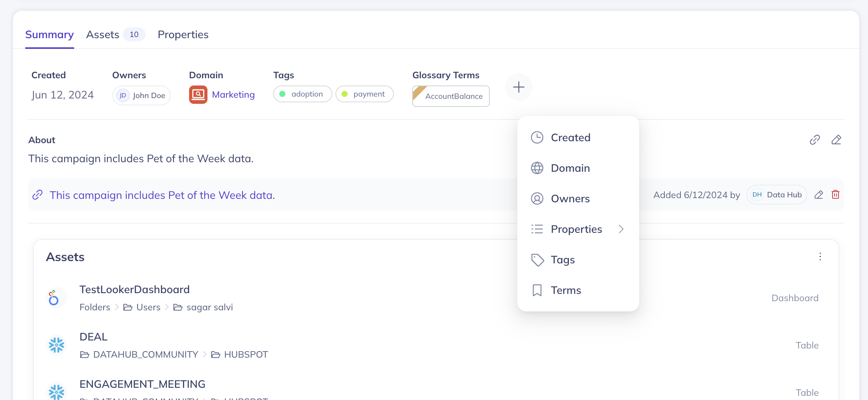Viewport: 868px width, 400px height.
Task: Click the Marketing domain red icon
Action: coord(198,95)
